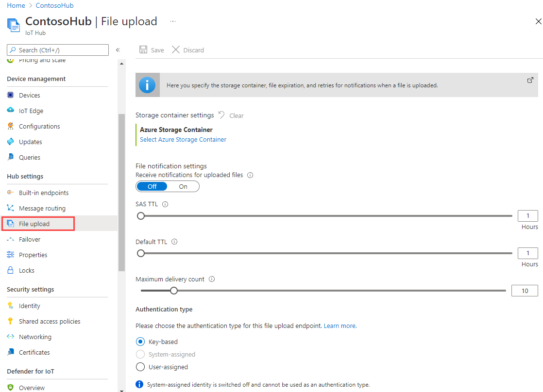Image resolution: width=543 pixels, height=392 pixels.
Task: Click the Message routing icon
Action: (11, 209)
